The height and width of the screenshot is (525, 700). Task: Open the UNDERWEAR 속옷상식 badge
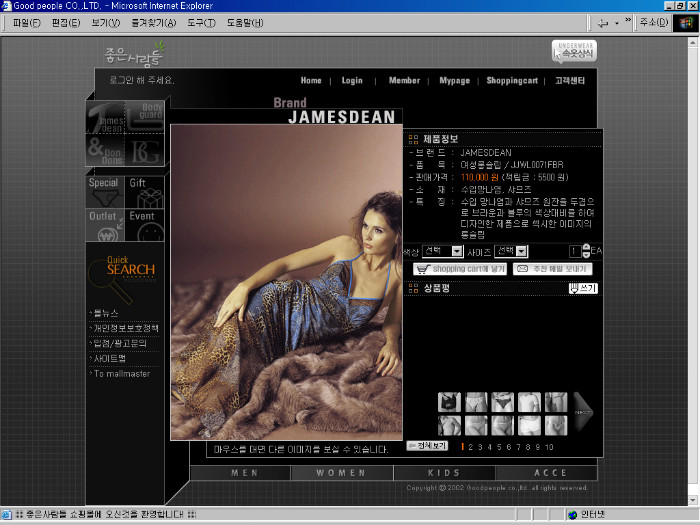(574, 51)
